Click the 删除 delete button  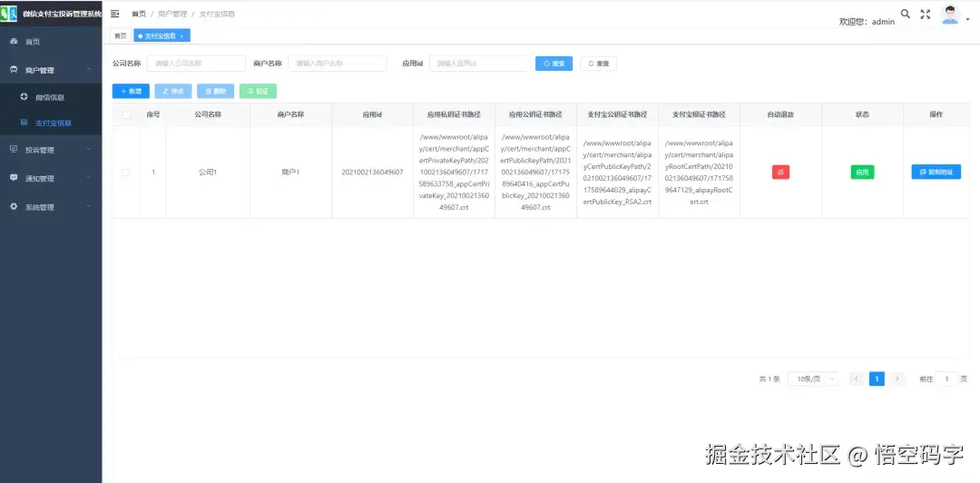point(216,92)
